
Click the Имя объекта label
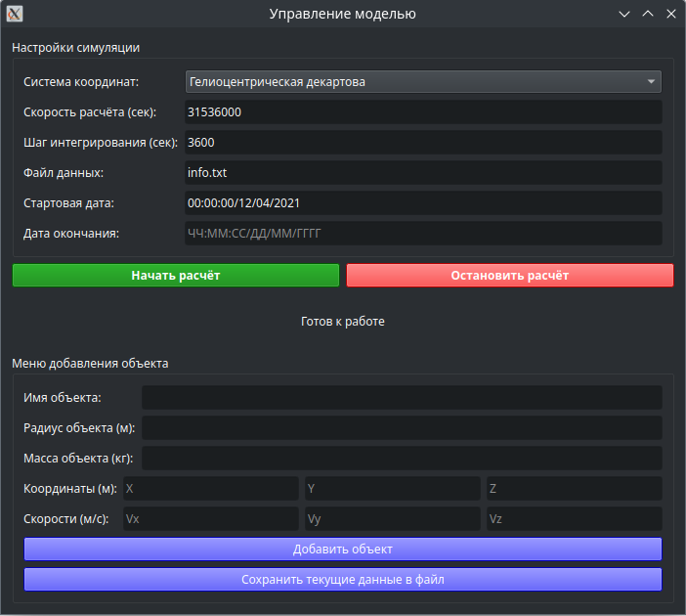pos(63,398)
